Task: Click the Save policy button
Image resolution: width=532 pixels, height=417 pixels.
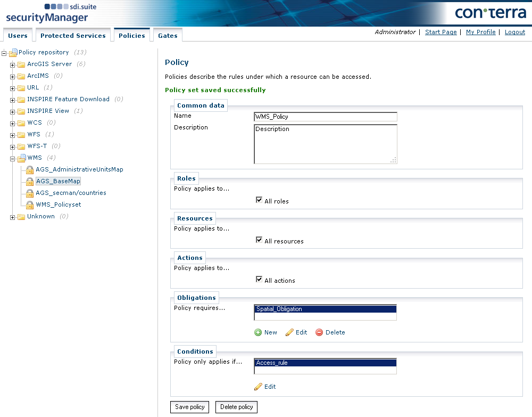Action: (189, 406)
